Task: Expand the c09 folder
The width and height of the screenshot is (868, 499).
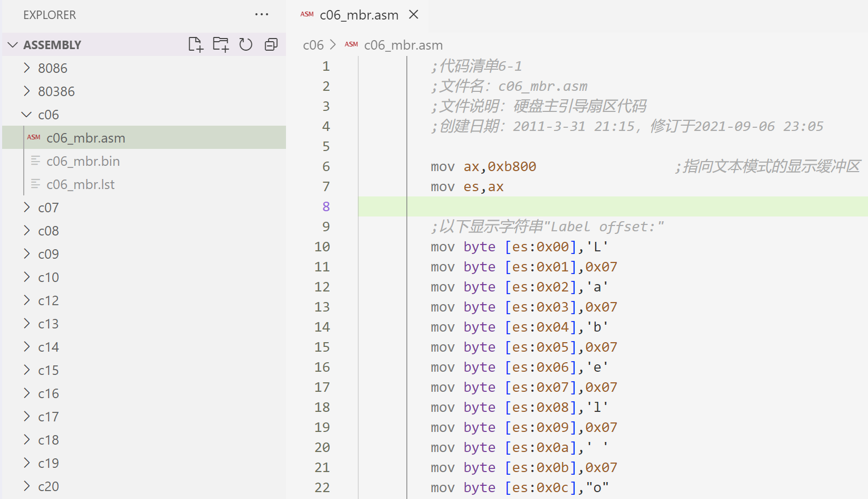Action: click(x=144, y=254)
